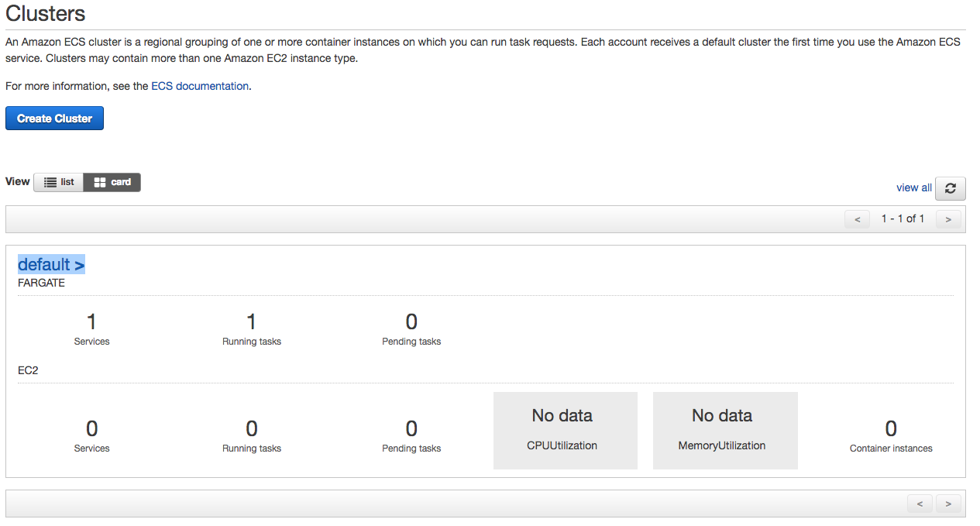Open the default cluster

[51, 264]
